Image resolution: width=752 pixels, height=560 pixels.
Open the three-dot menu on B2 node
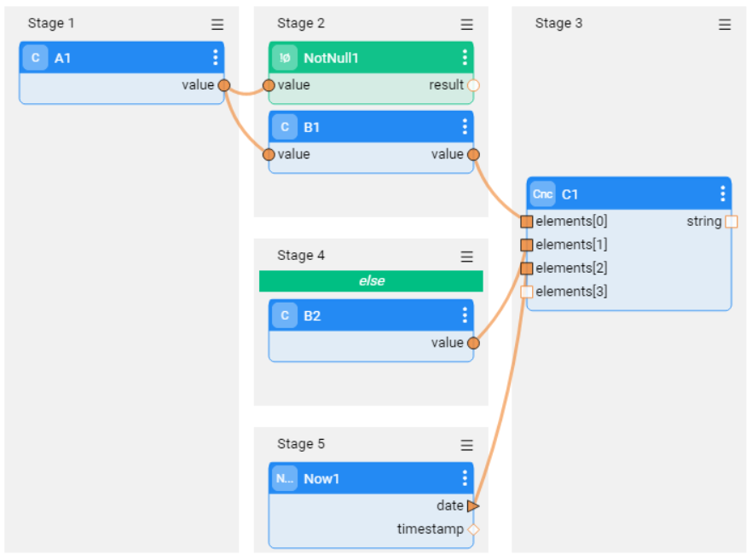[465, 315]
